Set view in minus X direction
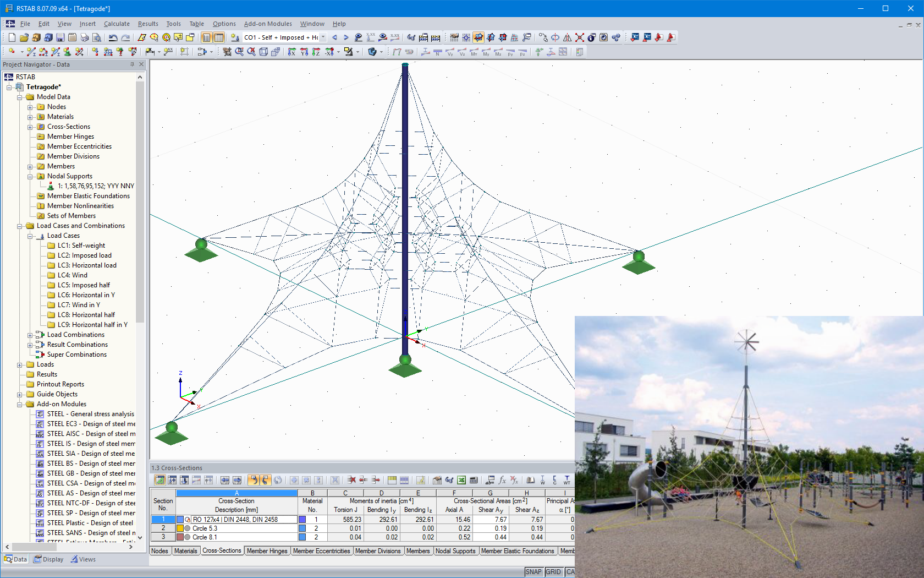Viewport: 924px width, 578px height. (x=329, y=52)
